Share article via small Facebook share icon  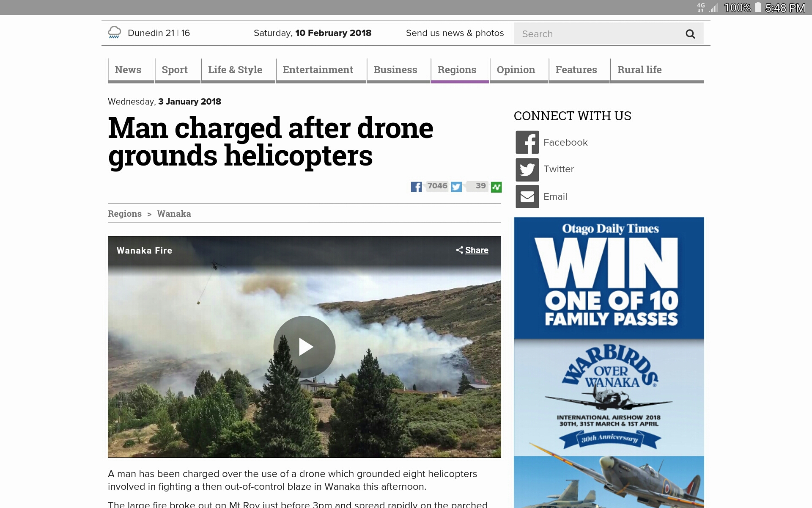[416, 187]
